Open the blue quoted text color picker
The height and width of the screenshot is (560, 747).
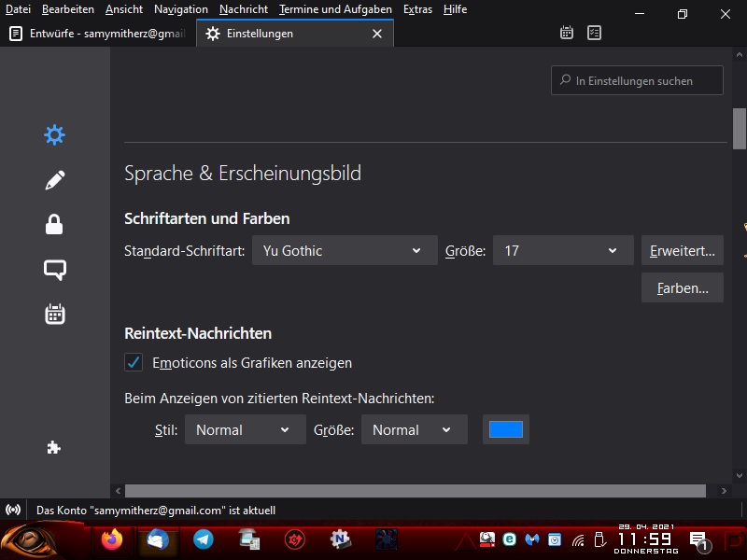[x=506, y=429]
